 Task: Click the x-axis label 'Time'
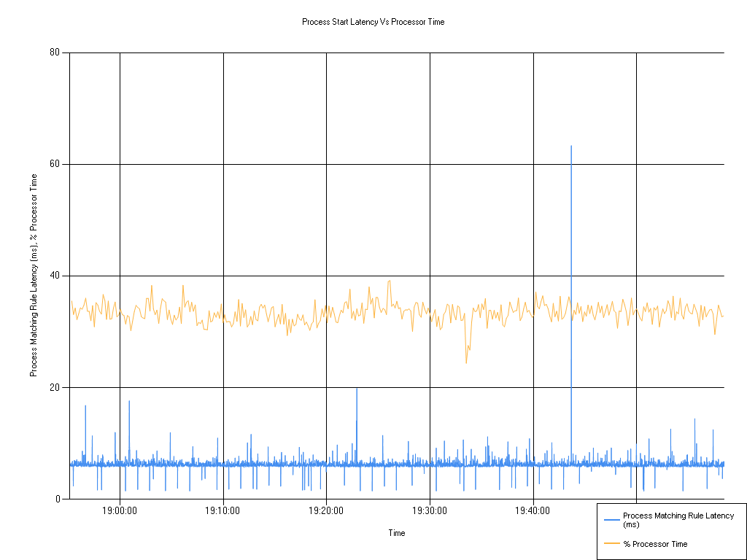396,533
